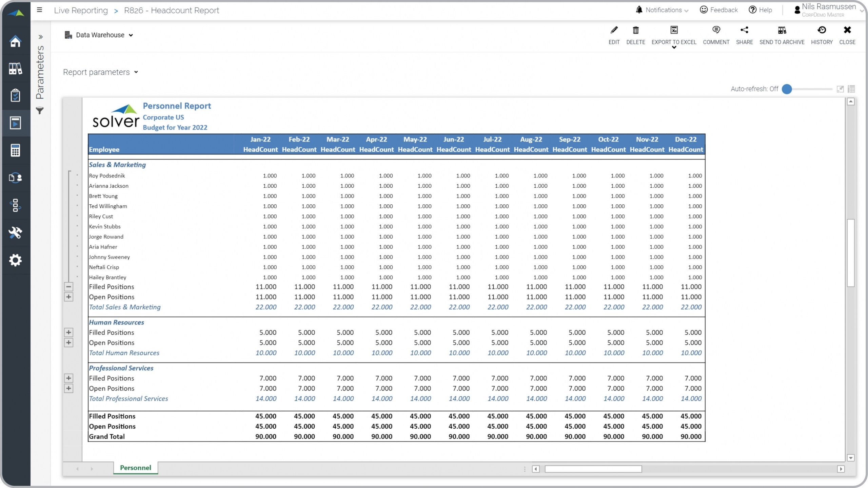Open Home from the left sidebar
This screenshot has height=488, width=868.
point(15,41)
